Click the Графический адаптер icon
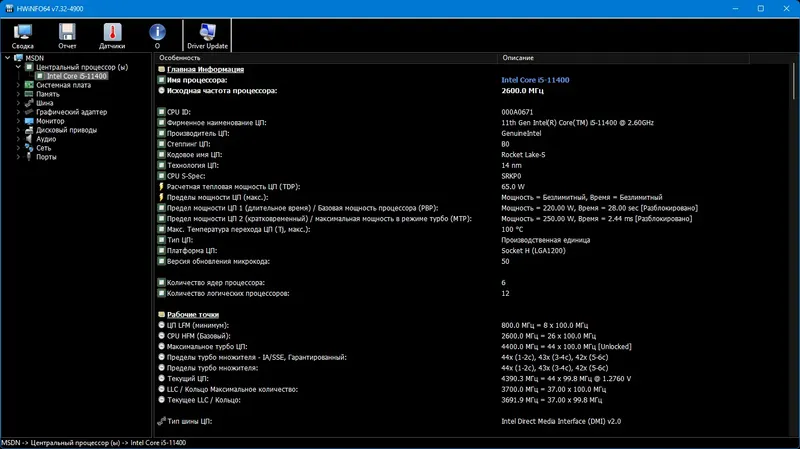800x449 pixels. (29, 112)
